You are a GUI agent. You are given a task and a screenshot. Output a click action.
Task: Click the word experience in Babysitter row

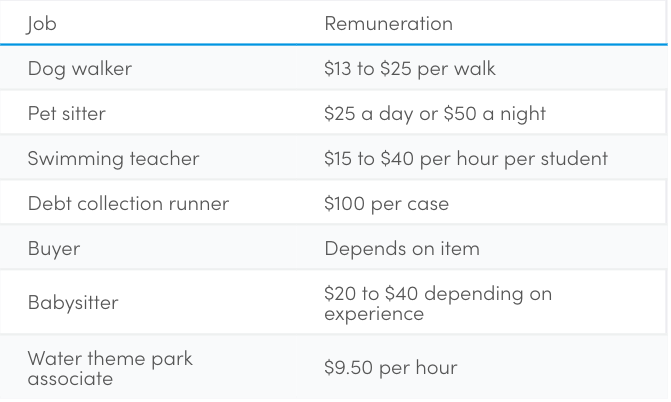374,314
